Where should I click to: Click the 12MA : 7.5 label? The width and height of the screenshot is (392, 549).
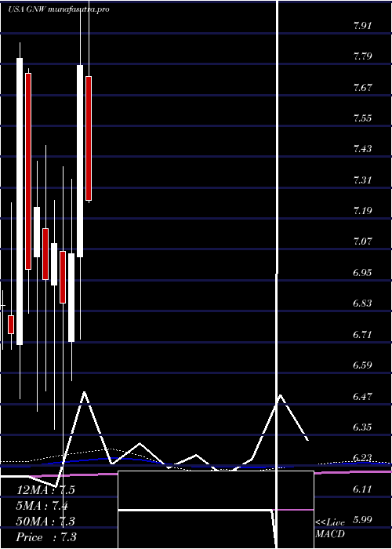[45, 490]
